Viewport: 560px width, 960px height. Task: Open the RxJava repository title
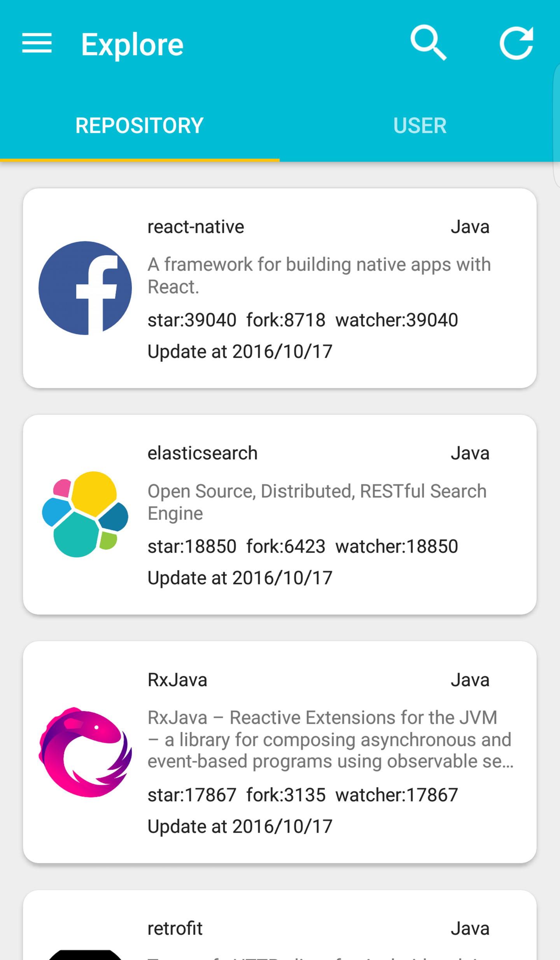(177, 680)
